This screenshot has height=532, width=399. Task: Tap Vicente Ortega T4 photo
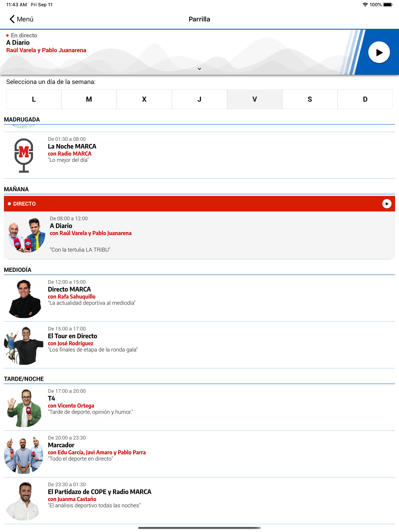coord(24,407)
